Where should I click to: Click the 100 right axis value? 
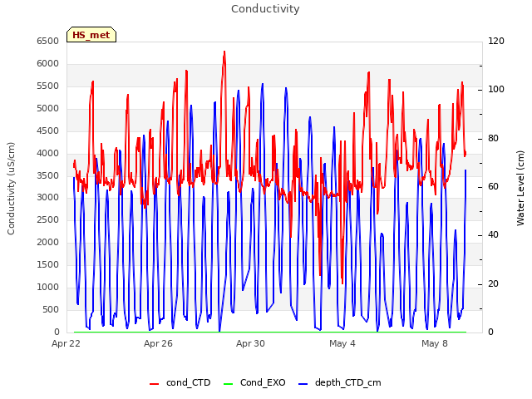point(496,90)
